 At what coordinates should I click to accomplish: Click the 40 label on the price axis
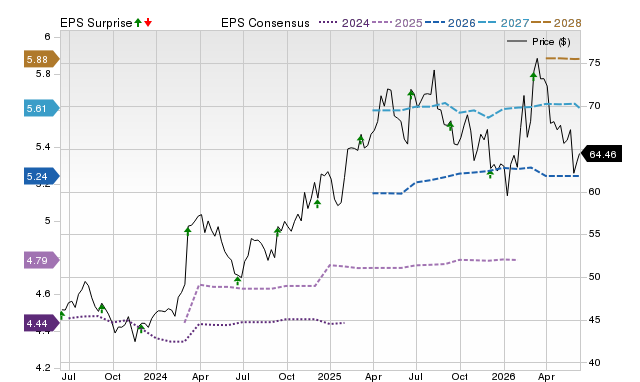594,362
